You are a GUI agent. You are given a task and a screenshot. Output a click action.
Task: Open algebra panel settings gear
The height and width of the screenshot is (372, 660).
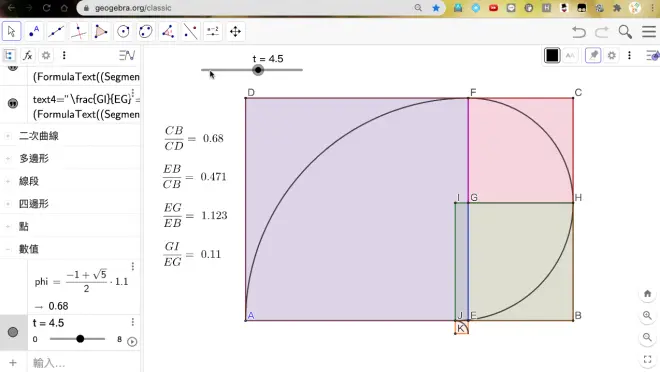click(x=46, y=55)
